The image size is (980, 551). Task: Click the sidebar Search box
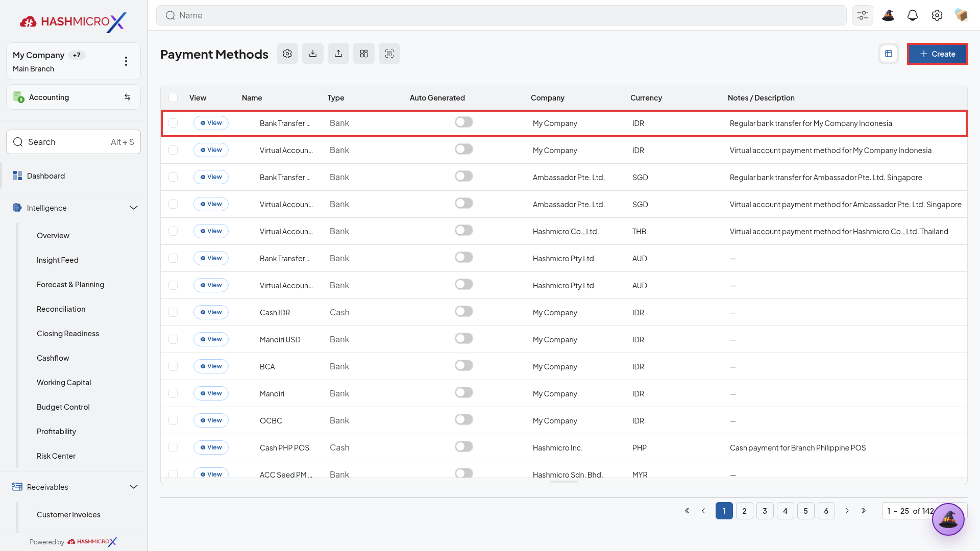(73, 142)
